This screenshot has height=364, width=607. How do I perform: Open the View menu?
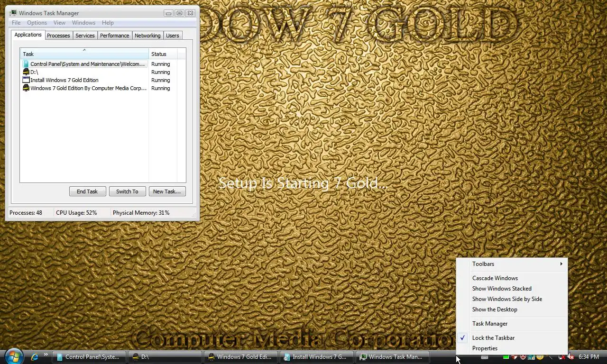click(x=59, y=23)
